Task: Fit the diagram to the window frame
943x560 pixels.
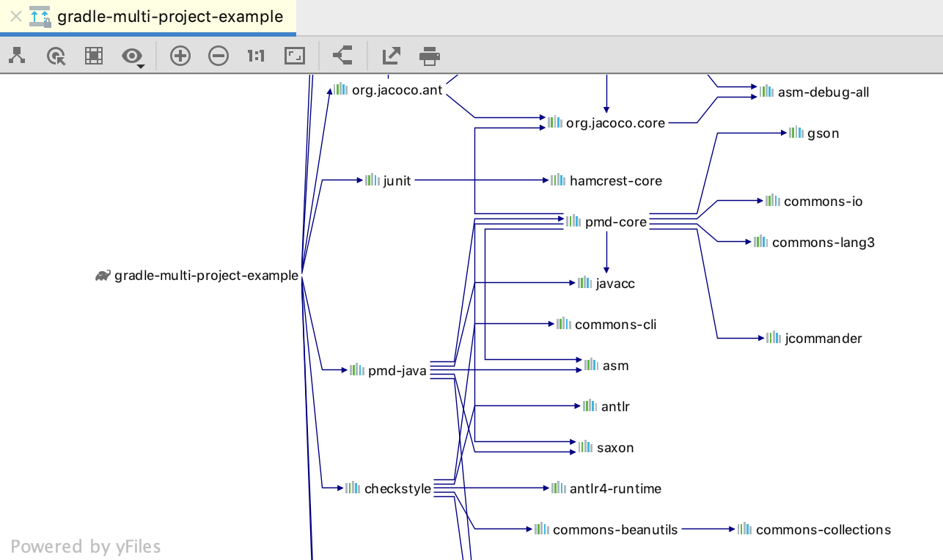Action: click(294, 56)
